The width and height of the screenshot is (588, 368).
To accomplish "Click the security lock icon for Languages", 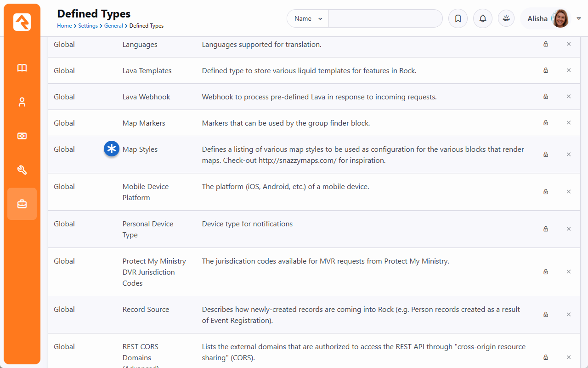I will pos(546,44).
